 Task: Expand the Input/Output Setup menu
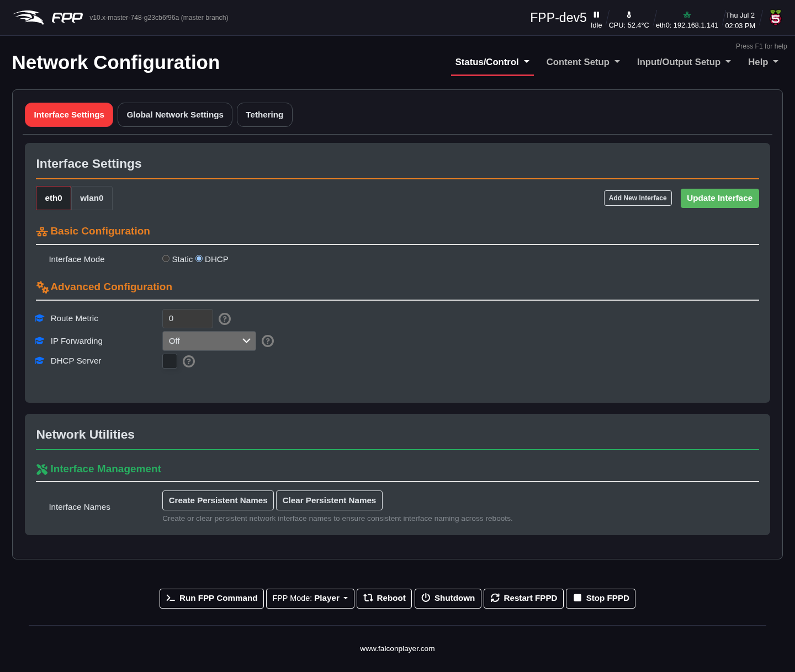click(x=684, y=62)
